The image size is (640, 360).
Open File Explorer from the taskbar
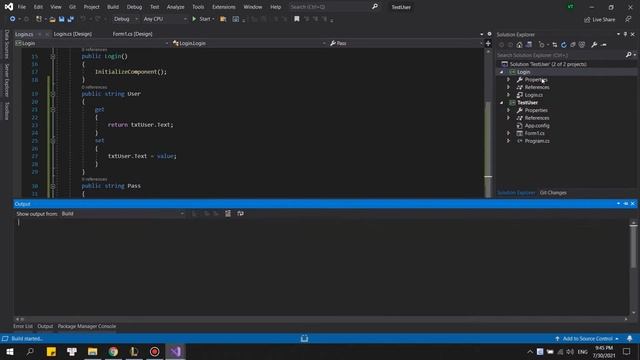pos(93,351)
